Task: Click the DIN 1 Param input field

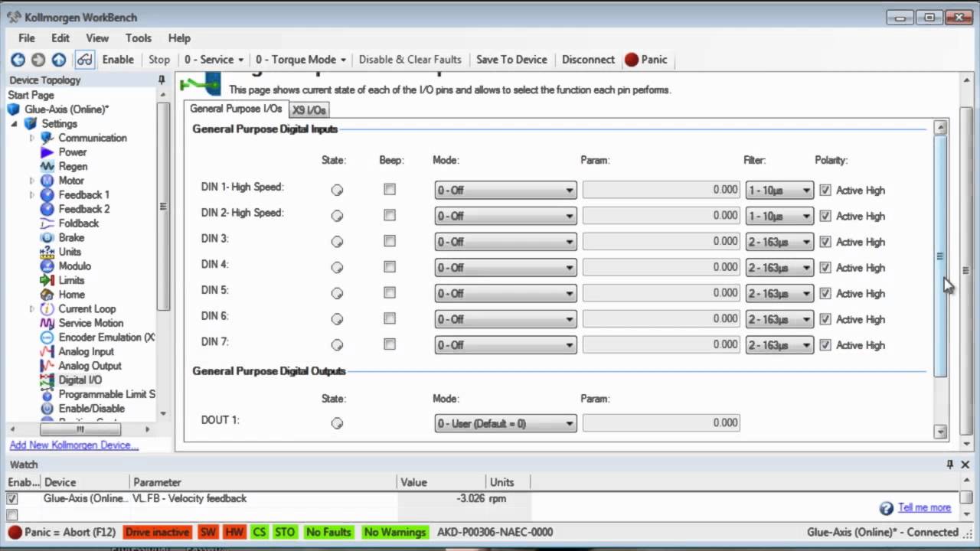Action: tap(661, 190)
